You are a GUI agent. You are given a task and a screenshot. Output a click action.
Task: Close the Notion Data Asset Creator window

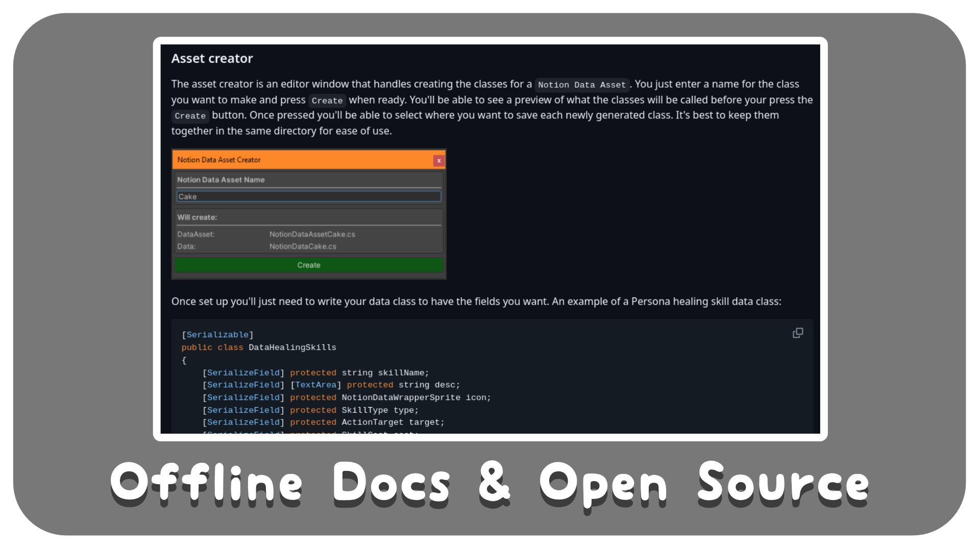pyautogui.click(x=438, y=161)
